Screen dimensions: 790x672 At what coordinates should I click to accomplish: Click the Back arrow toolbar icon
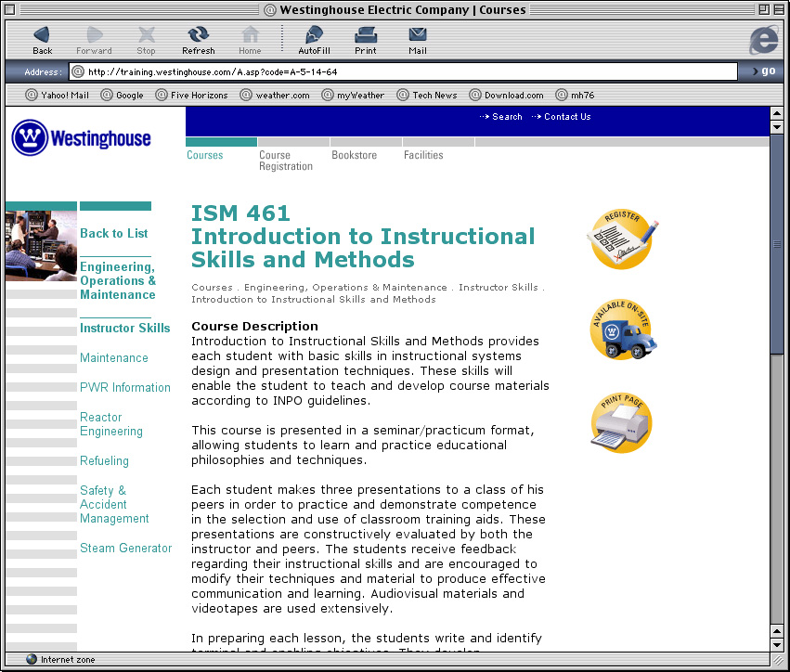click(42, 35)
